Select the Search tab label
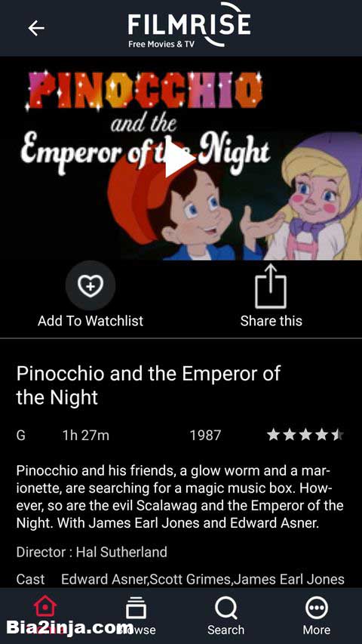362x644 pixels. 225,630
